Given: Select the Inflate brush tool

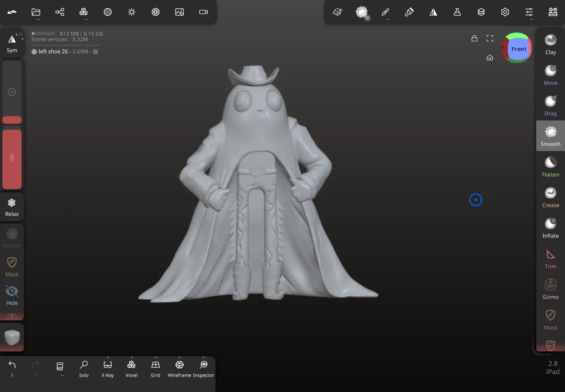Looking at the screenshot, I should [x=551, y=228].
